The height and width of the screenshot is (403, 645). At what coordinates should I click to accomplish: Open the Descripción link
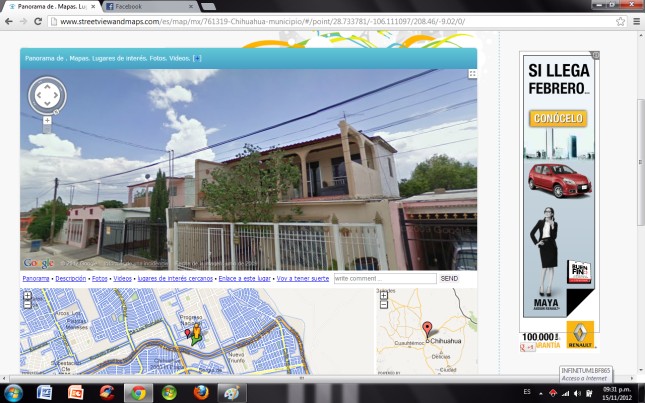(70, 279)
